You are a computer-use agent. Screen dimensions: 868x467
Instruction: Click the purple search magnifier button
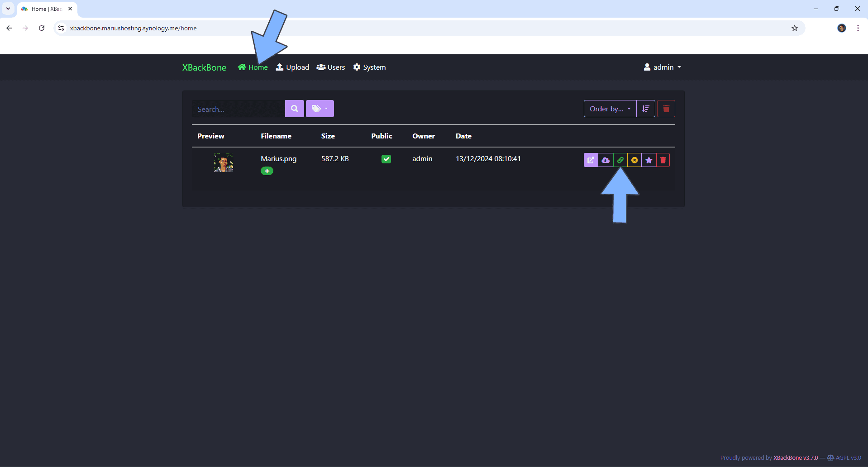pyautogui.click(x=295, y=109)
